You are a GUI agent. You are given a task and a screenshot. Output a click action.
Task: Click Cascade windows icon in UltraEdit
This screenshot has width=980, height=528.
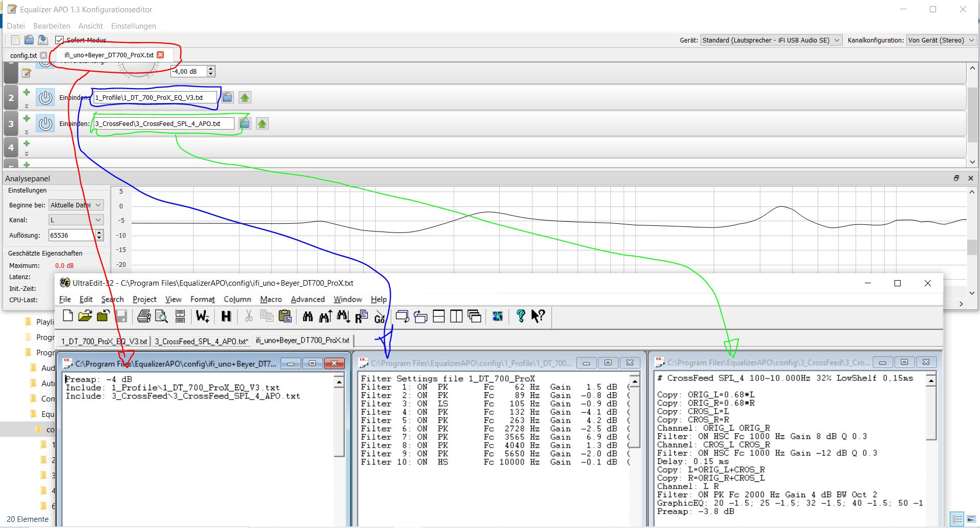click(x=474, y=316)
